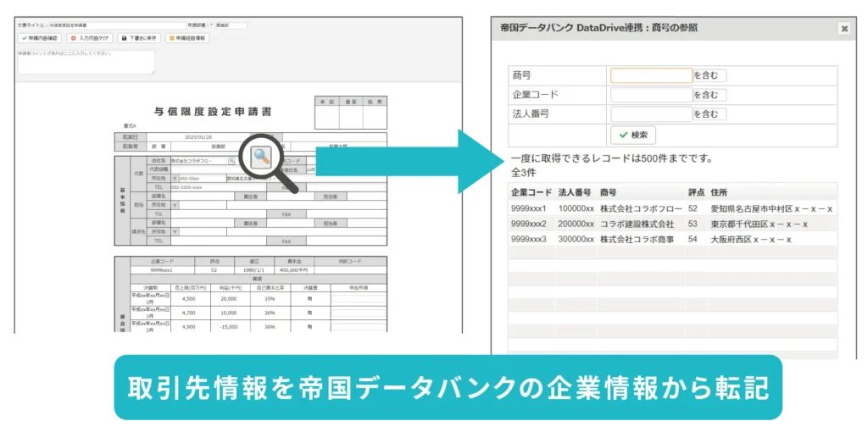Click sales value 4,700 in the form
Screen dimensions: 868x432
[189, 313]
